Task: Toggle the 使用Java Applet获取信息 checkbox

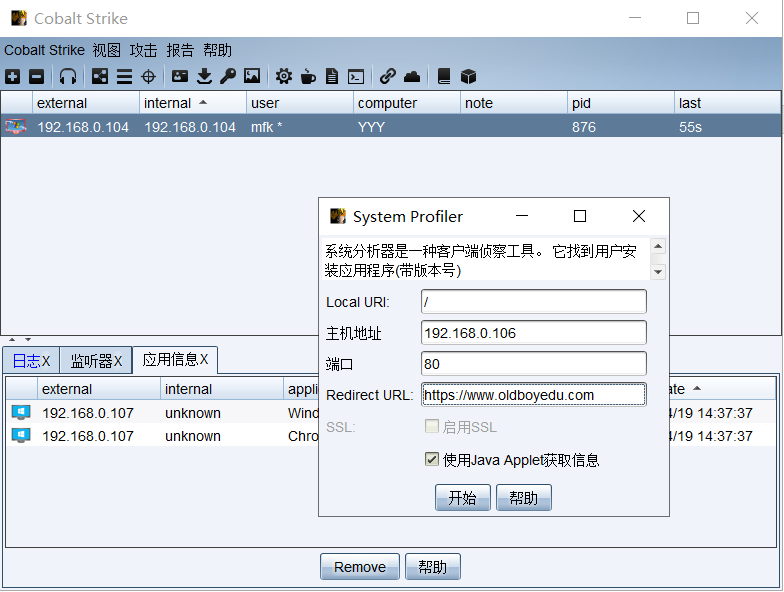Action: point(432,460)
